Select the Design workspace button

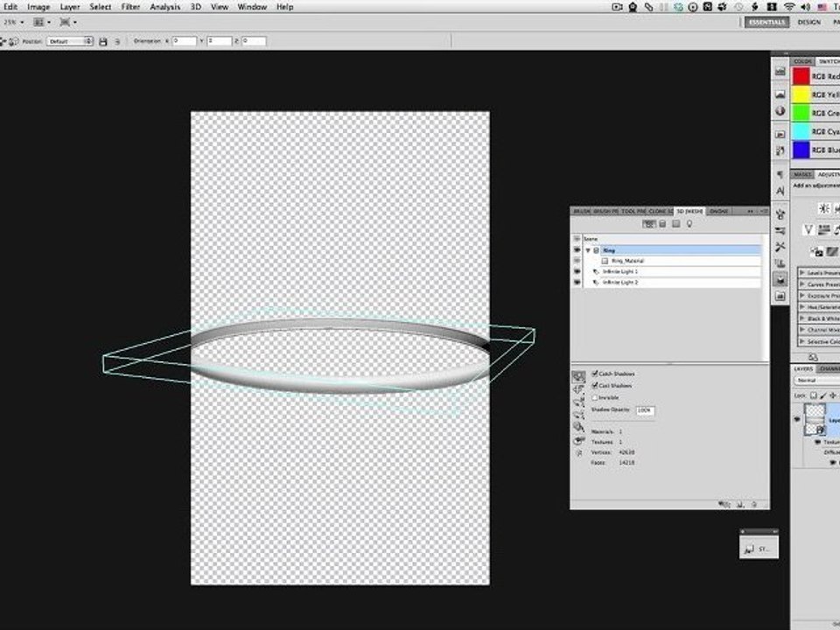[808, 22]
